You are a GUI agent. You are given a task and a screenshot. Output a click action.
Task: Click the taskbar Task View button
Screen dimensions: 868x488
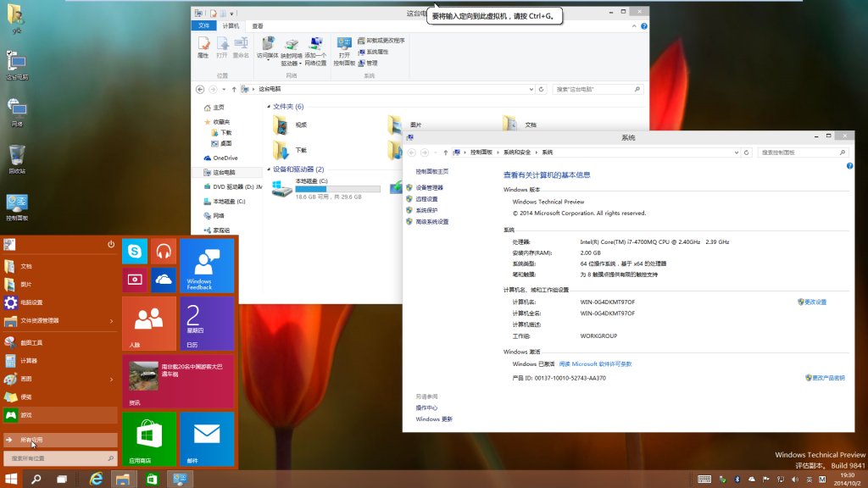click(x=61, y=480)
